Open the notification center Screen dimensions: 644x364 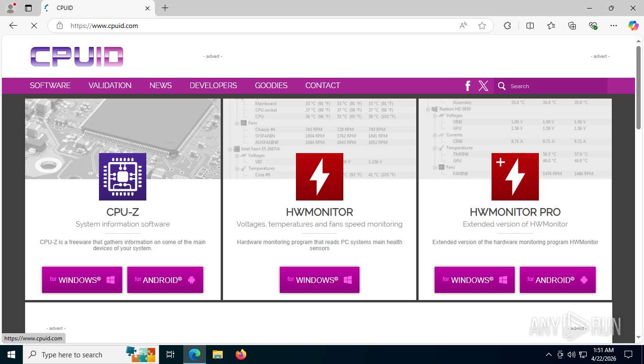(628, 355)
